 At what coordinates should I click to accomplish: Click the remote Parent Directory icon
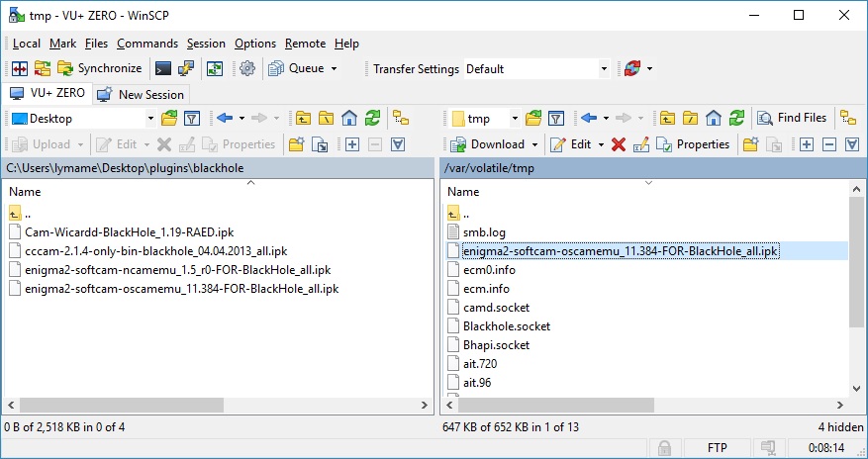(667, 118)
